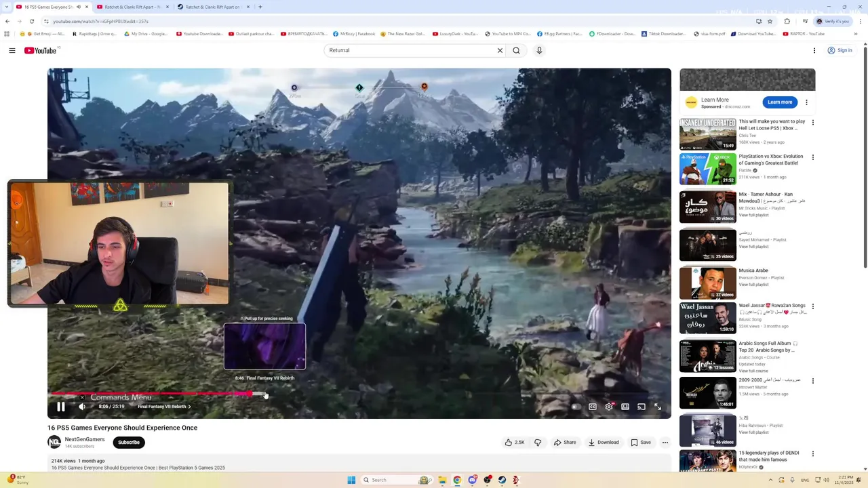Submit search with magnifier button
The image size is (868, 488).
pos(517,50)
